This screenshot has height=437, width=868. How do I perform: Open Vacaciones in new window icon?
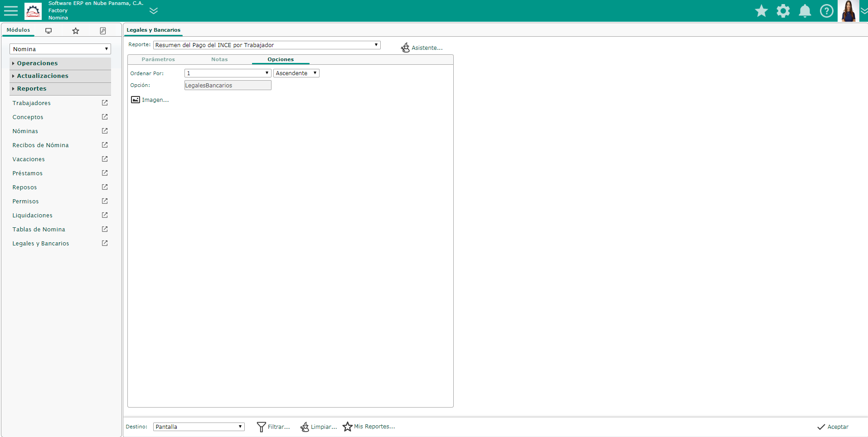click(105, 159)
